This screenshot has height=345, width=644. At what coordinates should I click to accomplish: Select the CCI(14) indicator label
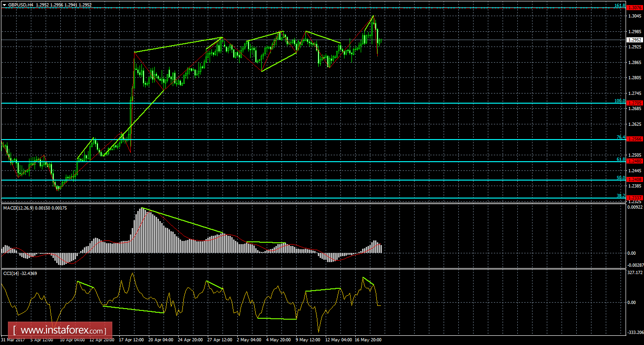(11, 274)
